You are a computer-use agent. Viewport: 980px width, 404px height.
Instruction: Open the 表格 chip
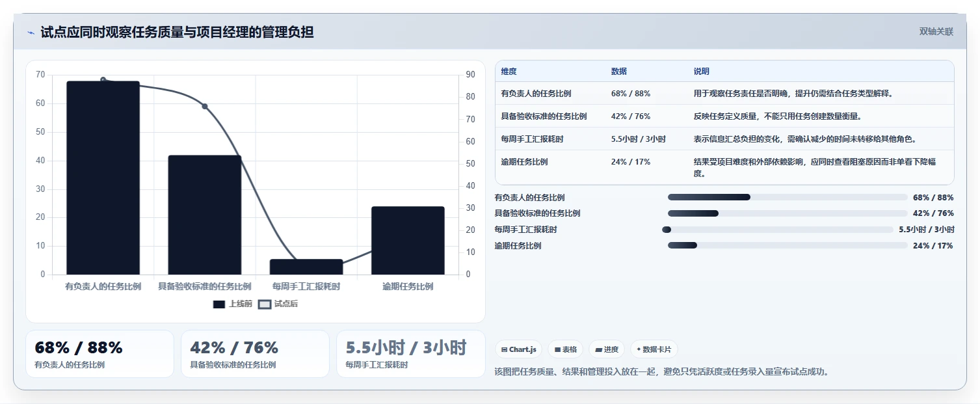point(565,349)
